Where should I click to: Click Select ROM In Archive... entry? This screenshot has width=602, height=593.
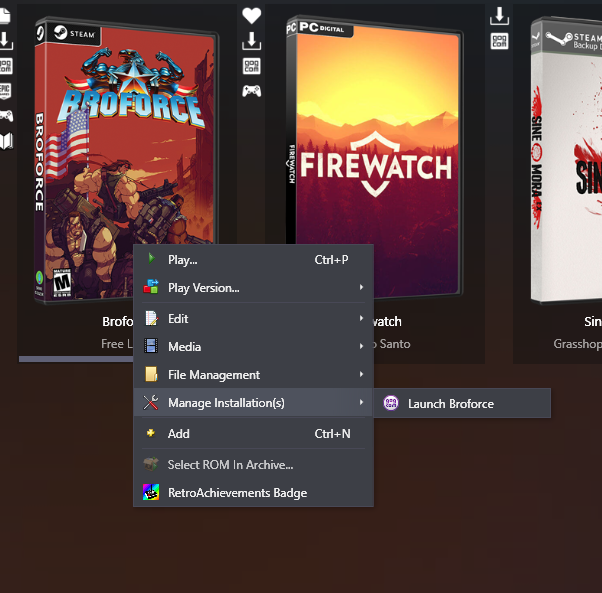tap(253, 465)
